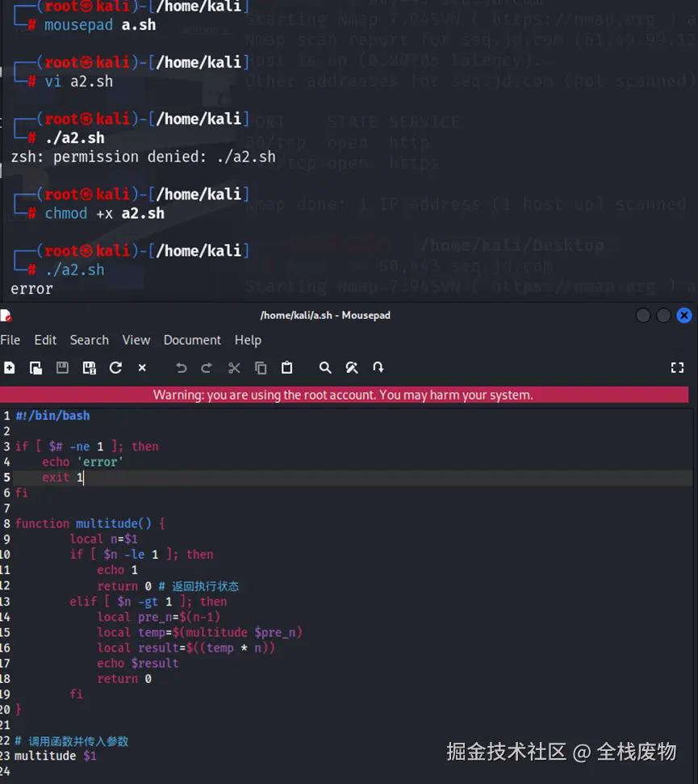Open the View menu

(x=136, y=340)
